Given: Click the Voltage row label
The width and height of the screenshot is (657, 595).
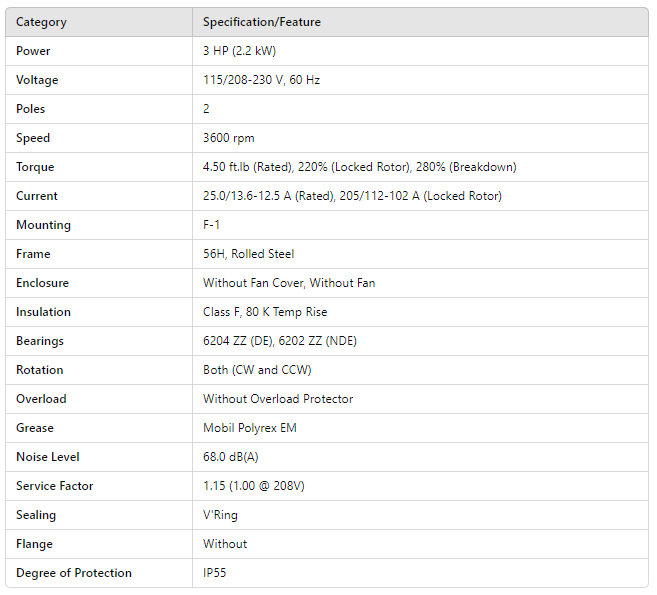Looking at the screenshot, I should 37,80.
